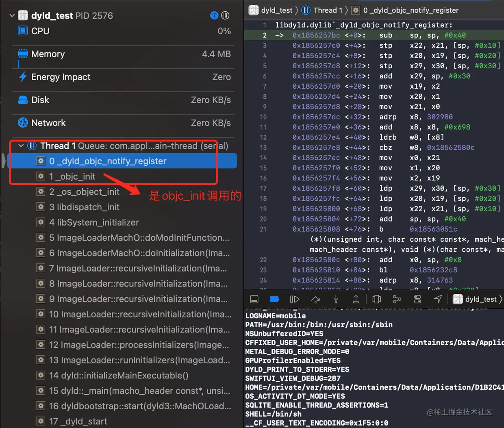The width and height of the screenshot is (504, 428).
Task: Click DYLD_PRINT_TO_STDERR=YES console line
Action: pos(297,369)
